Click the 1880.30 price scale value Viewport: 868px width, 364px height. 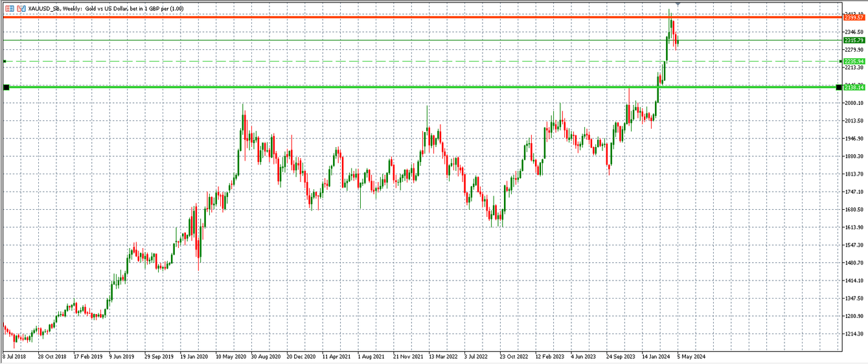pos(854,156)
